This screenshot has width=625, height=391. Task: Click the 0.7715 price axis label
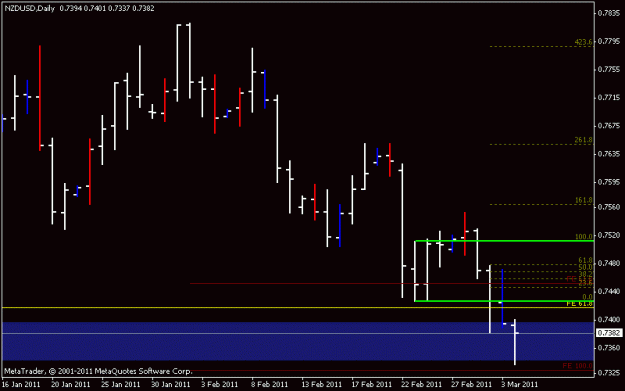(608, 98)
